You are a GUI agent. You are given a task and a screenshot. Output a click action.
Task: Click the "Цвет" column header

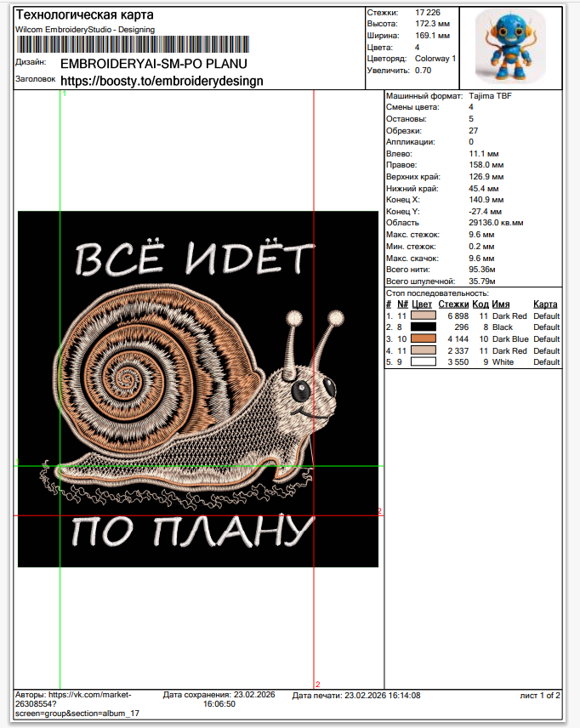point(423,304)
